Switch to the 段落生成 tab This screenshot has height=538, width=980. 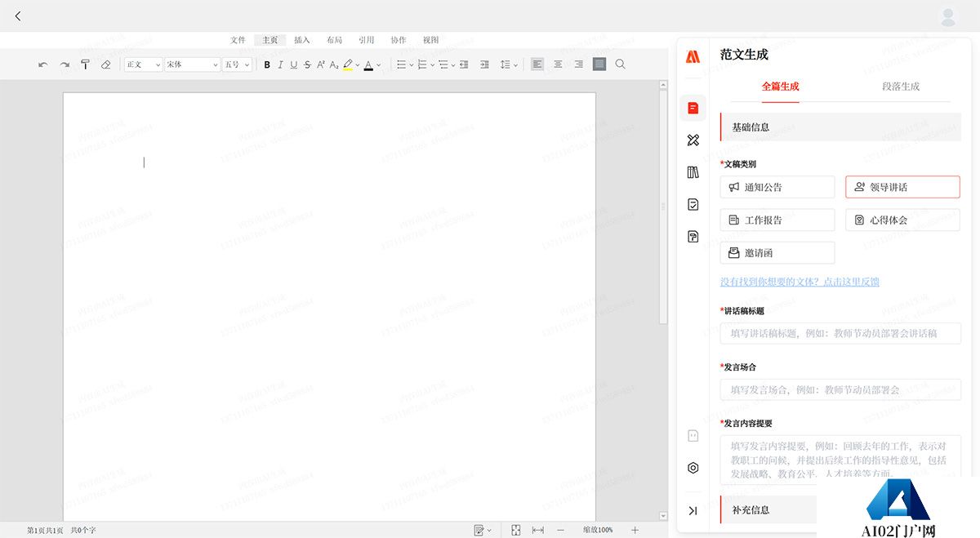click(901, 86)
